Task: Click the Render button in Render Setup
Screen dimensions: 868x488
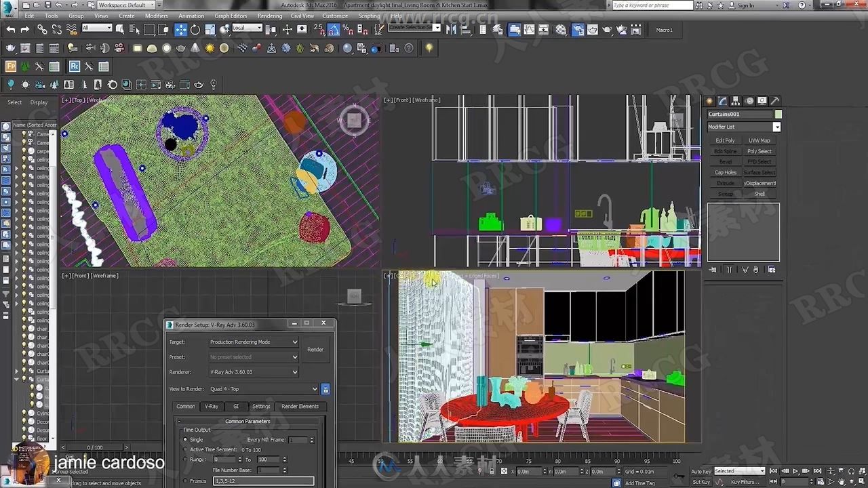Action: pyautogui.click(x=315, y=350)
